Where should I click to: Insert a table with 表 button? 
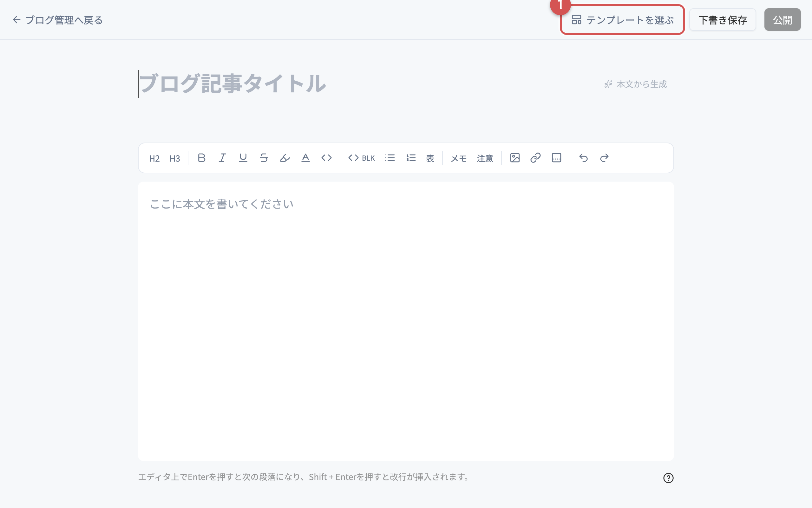click(430, 158)
